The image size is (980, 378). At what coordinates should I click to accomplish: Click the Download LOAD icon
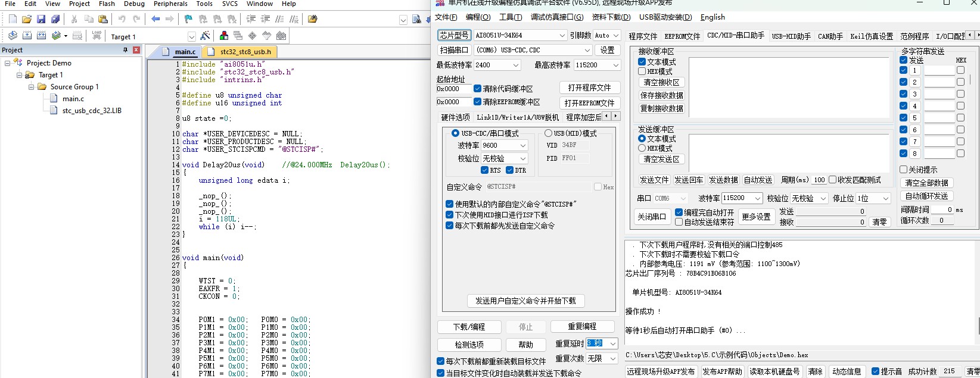coord(97,36)
